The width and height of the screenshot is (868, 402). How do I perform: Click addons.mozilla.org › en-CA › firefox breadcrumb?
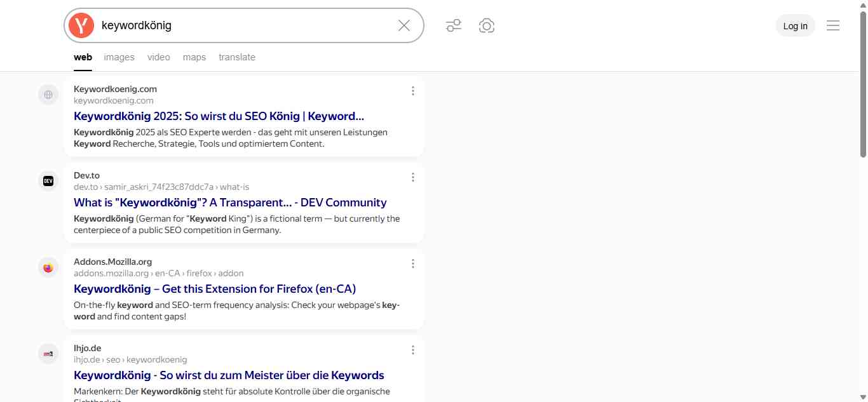159,273
